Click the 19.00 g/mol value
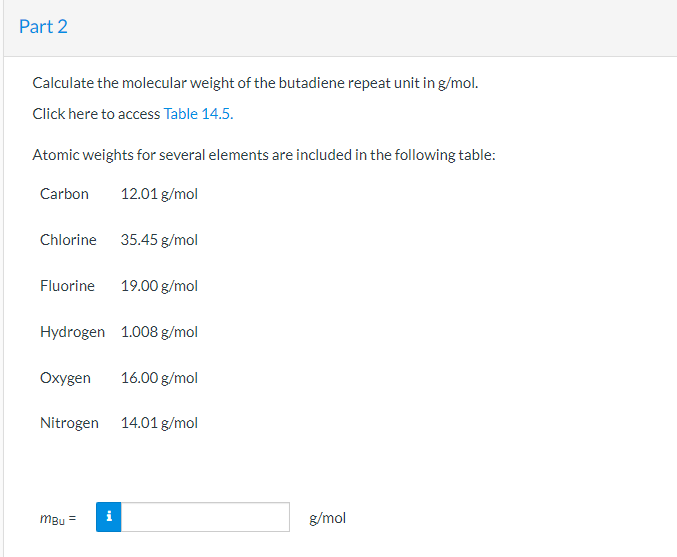The width and height of the screenshot is (677, 557). pyautogui.click(x=159, y=286)
